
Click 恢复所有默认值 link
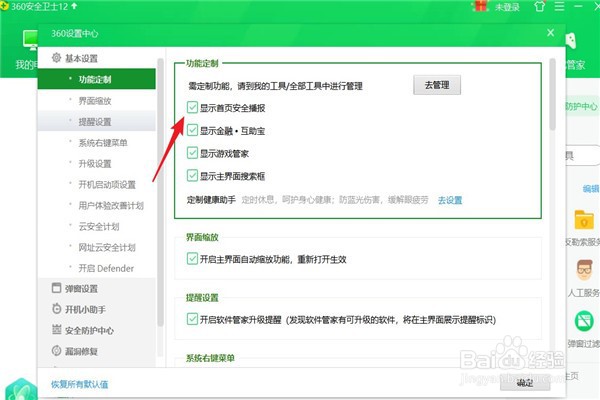(80, 384)
